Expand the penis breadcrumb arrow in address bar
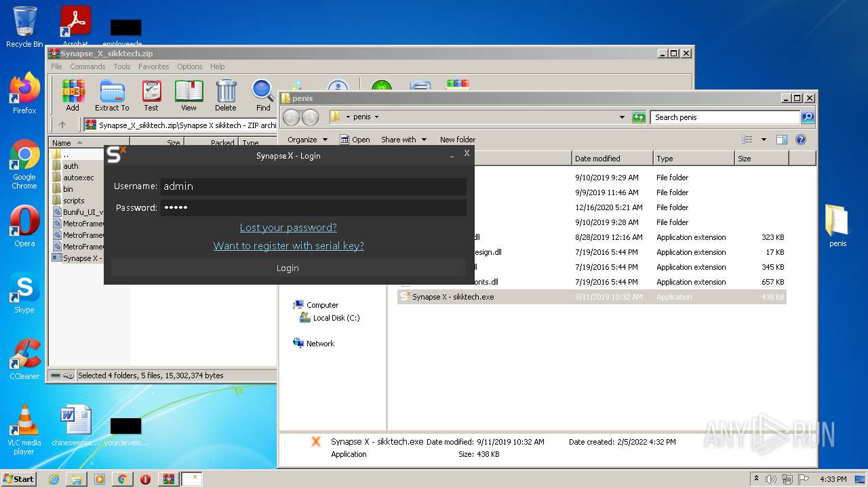This screenshot has height=488, width=868. [376, 117]
